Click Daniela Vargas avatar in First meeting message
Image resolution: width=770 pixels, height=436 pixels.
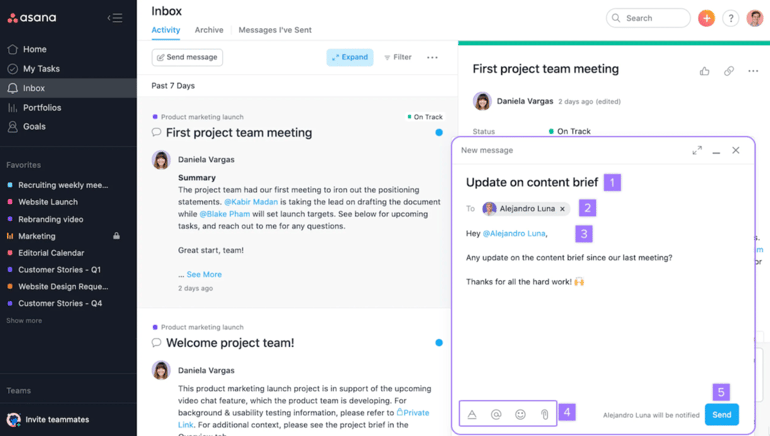pos(161,160)
